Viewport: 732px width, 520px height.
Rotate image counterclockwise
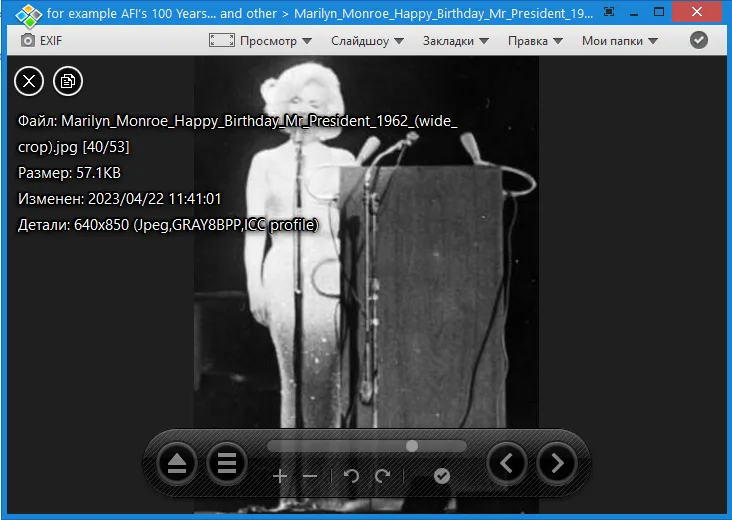click(351, 476)
